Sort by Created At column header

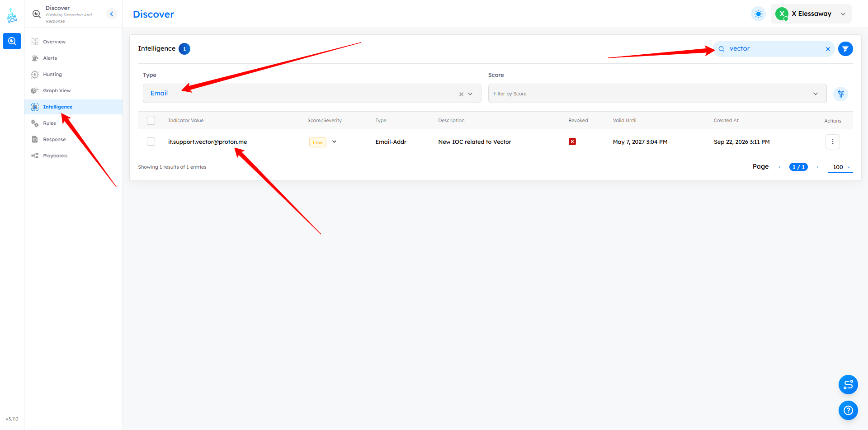[726, 121]
